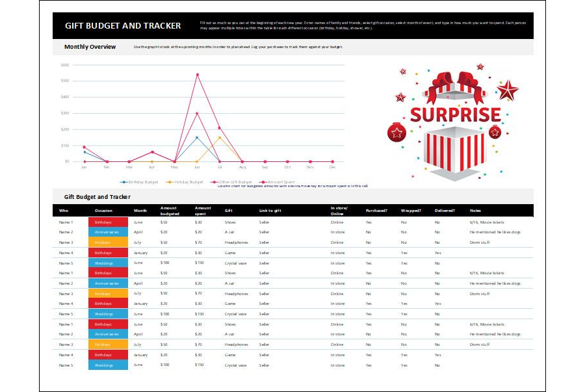The image size is (585, 392).
Task: Click the Nov label on the chart axis
Action: tap(310, 167)
